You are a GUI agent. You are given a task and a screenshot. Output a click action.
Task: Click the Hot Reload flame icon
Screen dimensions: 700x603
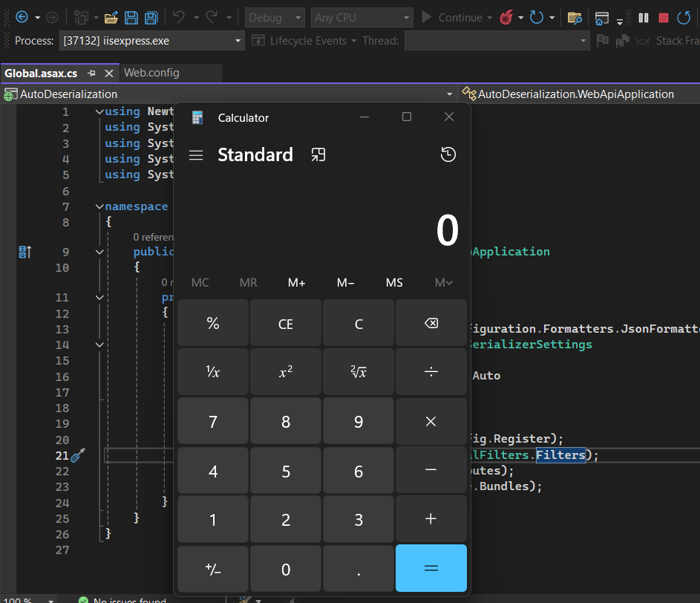[506, 17]
